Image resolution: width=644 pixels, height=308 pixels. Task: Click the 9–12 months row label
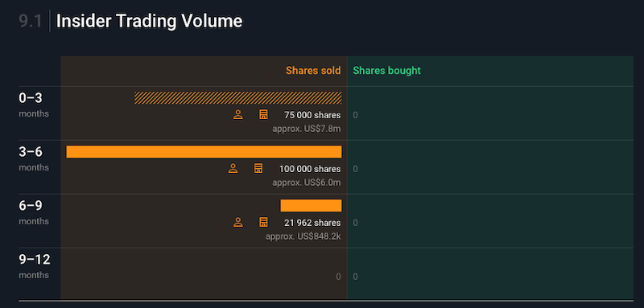click(x=35, y=265)
